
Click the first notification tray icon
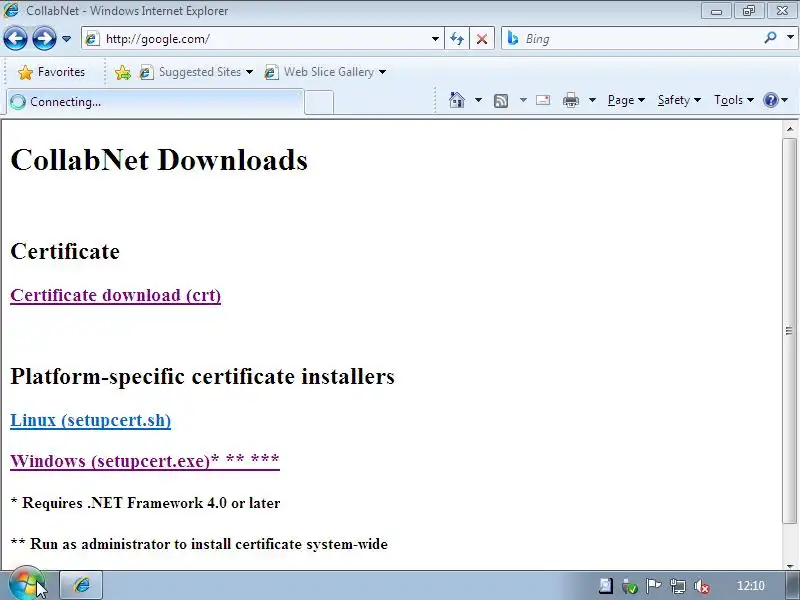pos(606,585)
